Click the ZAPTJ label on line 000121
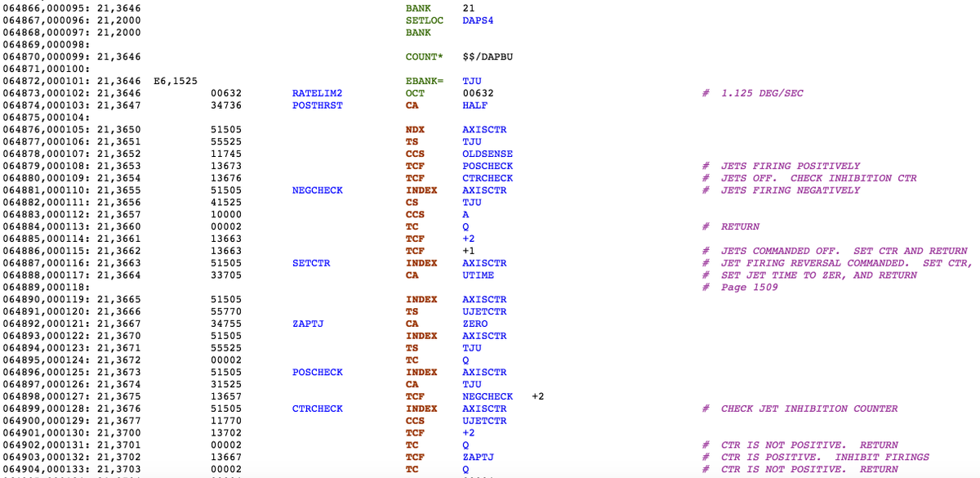The height and width of the screenshot is (478, 980). coord(308,324)
